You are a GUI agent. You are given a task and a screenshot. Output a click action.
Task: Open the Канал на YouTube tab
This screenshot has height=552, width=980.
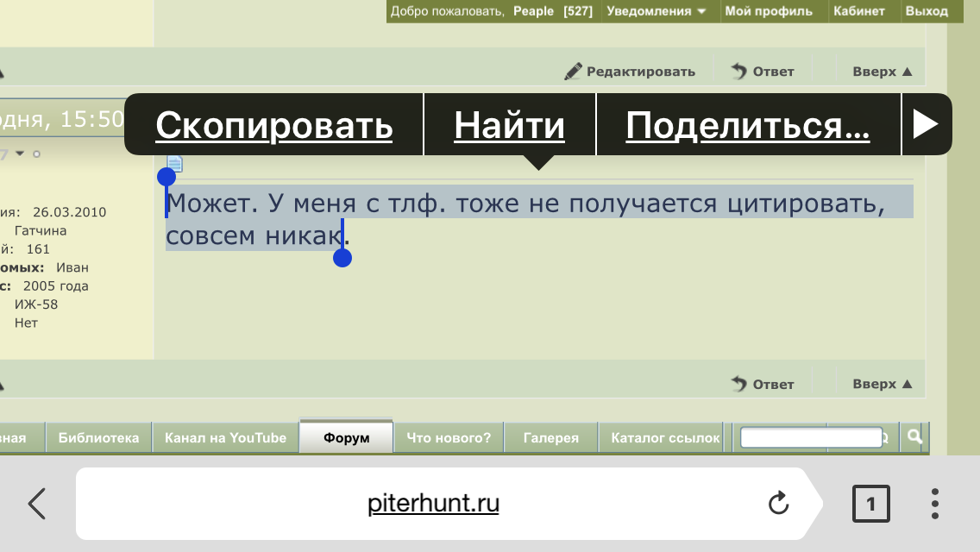[x=225, y=438]
